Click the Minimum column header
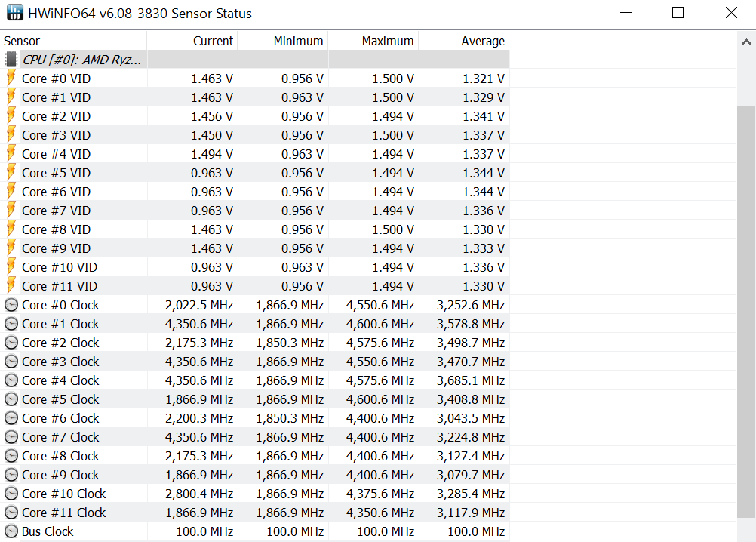 pyautogui.click(x=282, y=41)
